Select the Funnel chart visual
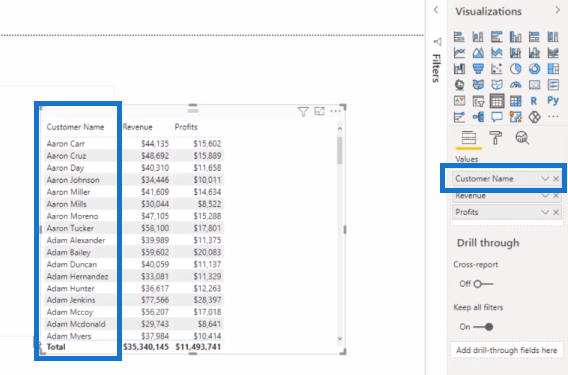 pos(478,68)
